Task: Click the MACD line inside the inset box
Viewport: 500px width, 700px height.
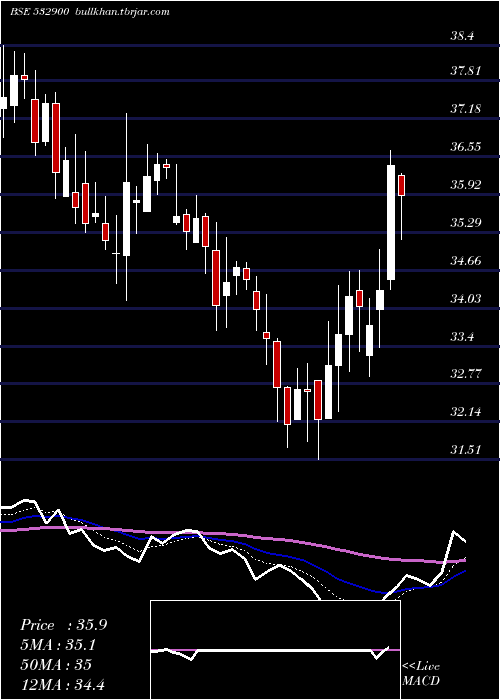Action: tap(270, 651)
